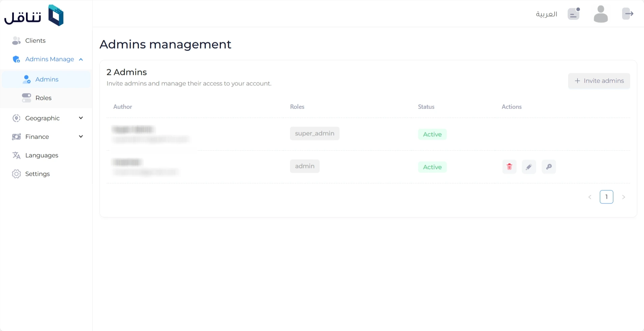The height and width of the screenshot is (331, 644).
Task: Open the Languages page
Action: [x=41, y=155]
